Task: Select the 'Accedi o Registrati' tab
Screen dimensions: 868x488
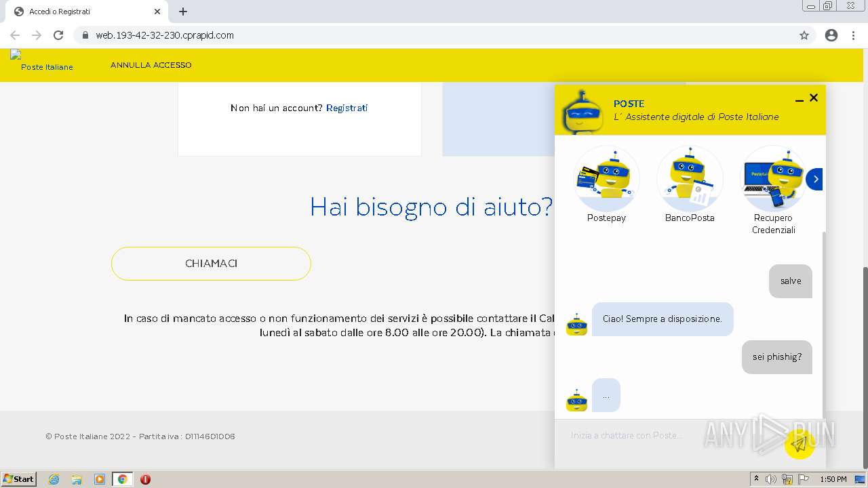Action: coord(87,12)
